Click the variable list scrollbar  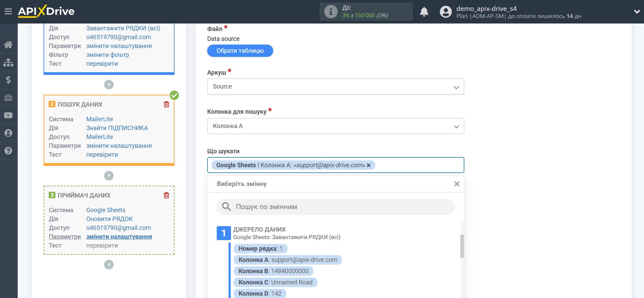click(462, 246)
